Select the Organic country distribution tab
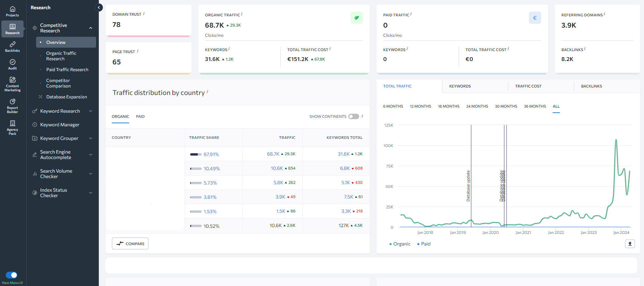This screenshot has width=644, height=286. tap(120, 116)
